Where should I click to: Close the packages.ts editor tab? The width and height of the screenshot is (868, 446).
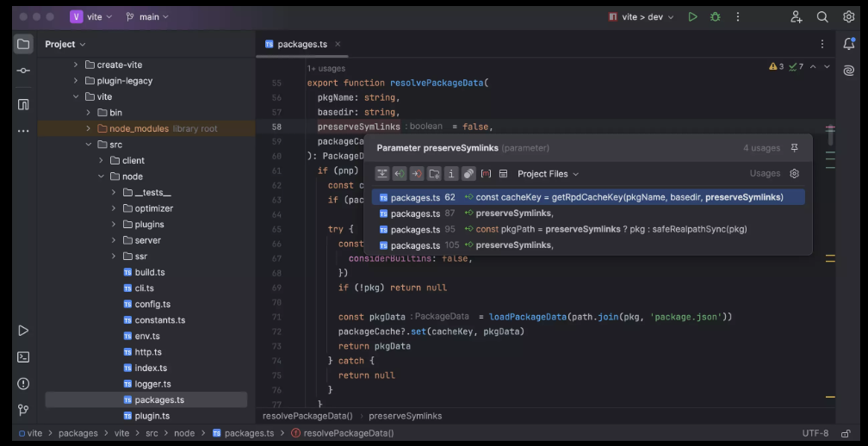pos(338,44)
